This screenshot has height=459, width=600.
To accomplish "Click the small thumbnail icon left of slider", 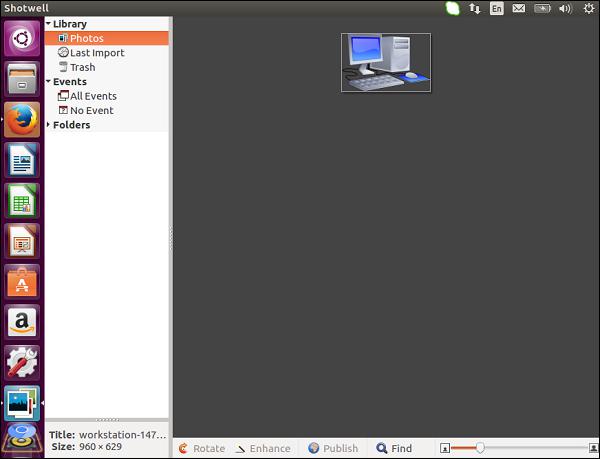I will tap(445, 449).
